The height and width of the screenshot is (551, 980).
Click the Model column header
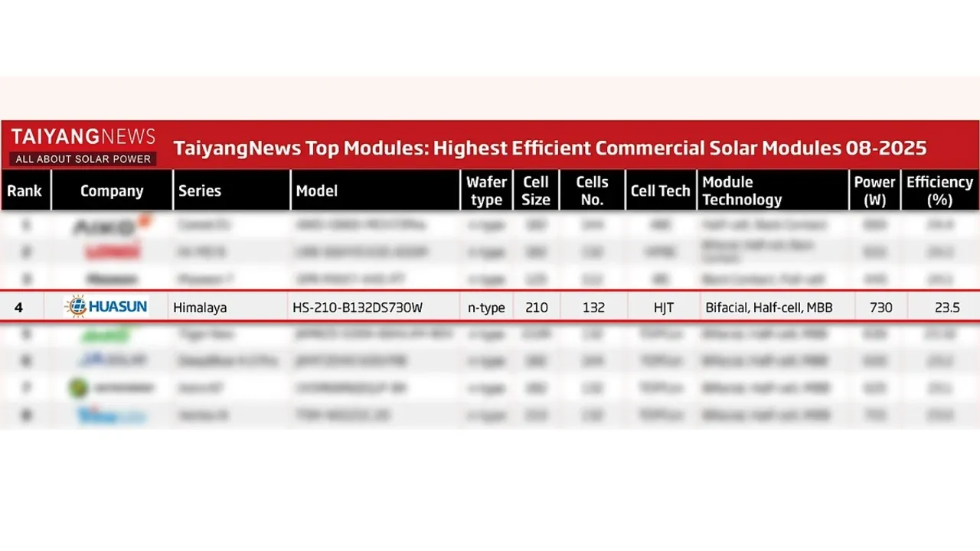coord(317,191)
